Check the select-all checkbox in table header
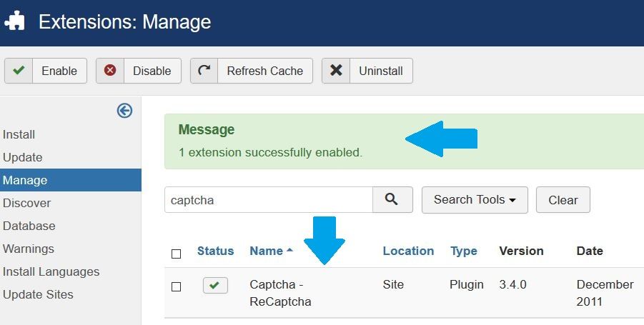Image resolution: width=644 pixels, height=325 pixels. point(177,254)
